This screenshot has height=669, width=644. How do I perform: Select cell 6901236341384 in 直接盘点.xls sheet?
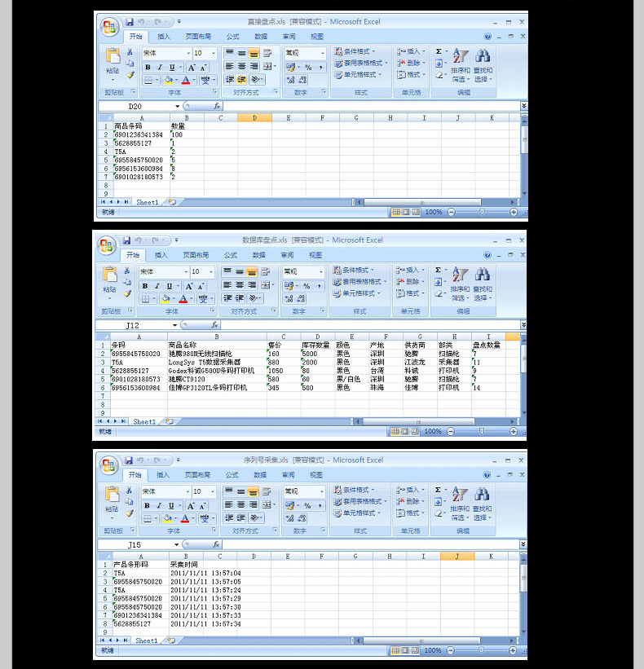(x=141, y=134)
